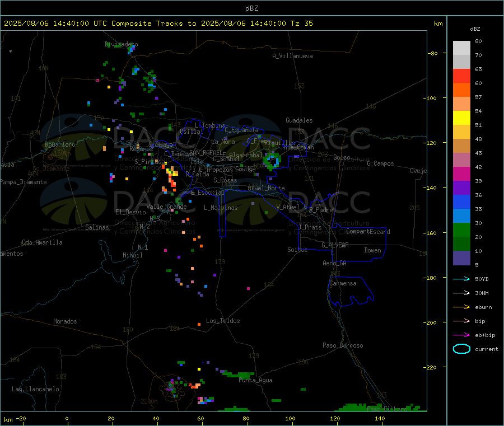504x426 pixels.
Task: Click the Valle_Grande label
Action: point(166,207)
